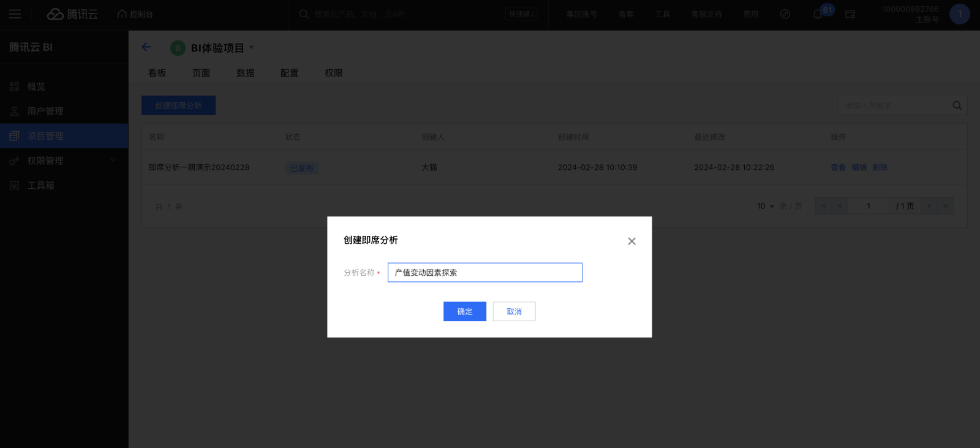Go to the first page
This screenshot has width=980, height=448.
point(823,206)
